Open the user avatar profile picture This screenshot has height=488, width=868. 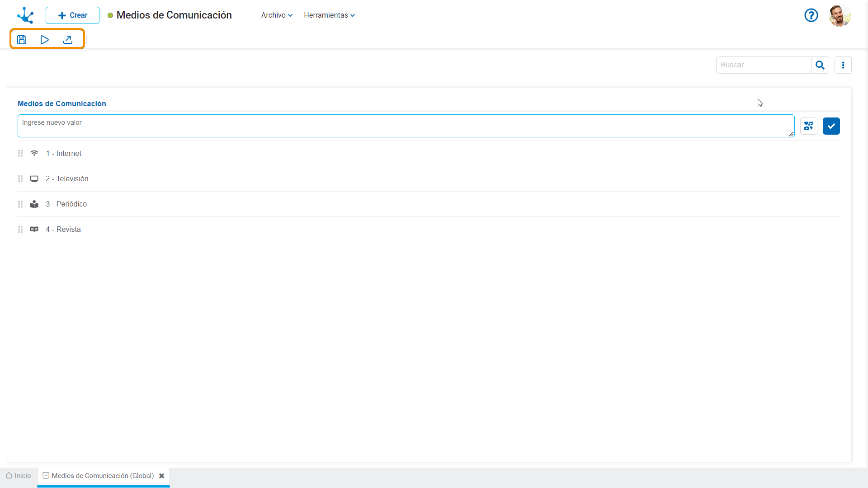tap(840, 15)
